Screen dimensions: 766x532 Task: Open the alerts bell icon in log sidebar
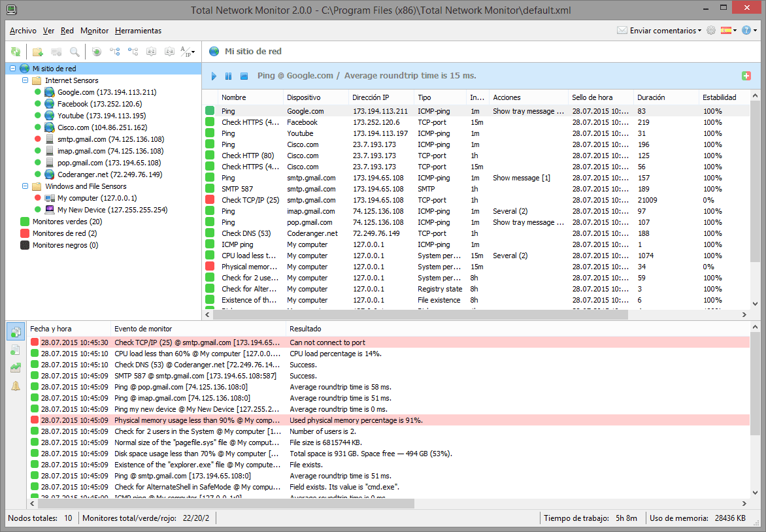pos(16,386)
